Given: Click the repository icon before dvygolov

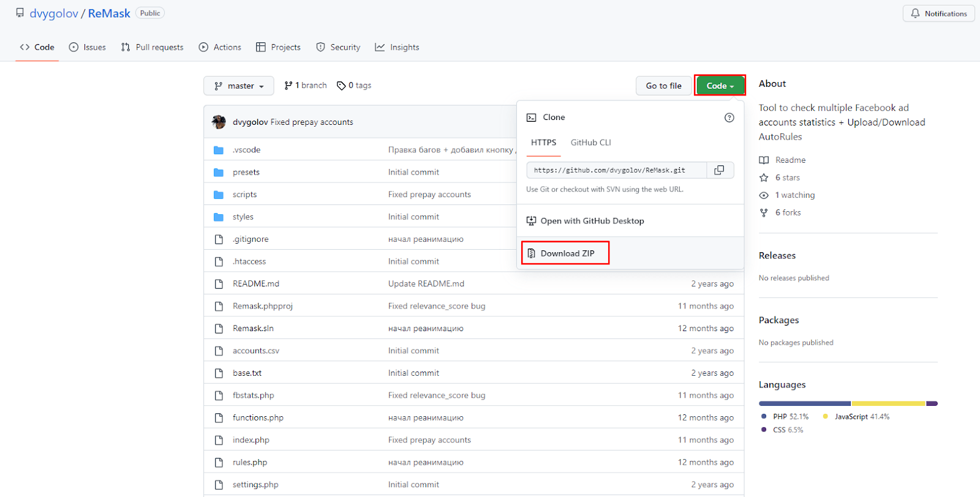Looking at the screenshot, I should click(20, 13).
